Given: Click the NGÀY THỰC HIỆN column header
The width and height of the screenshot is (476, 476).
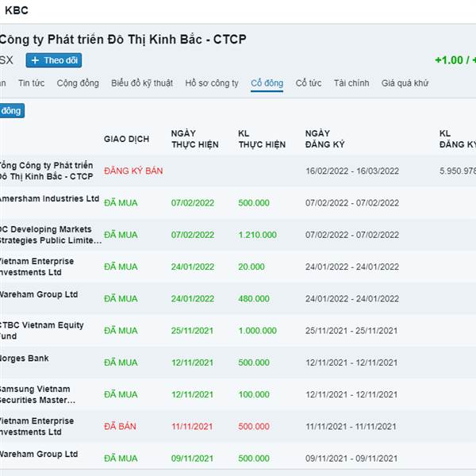Looking at the screenshot, I should [194, 139].
